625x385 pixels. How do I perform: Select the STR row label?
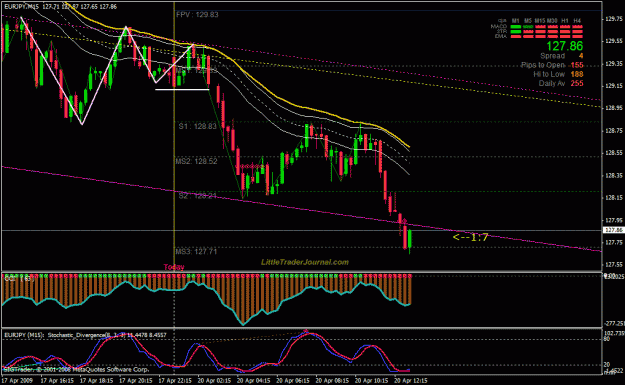pos(501,31)
